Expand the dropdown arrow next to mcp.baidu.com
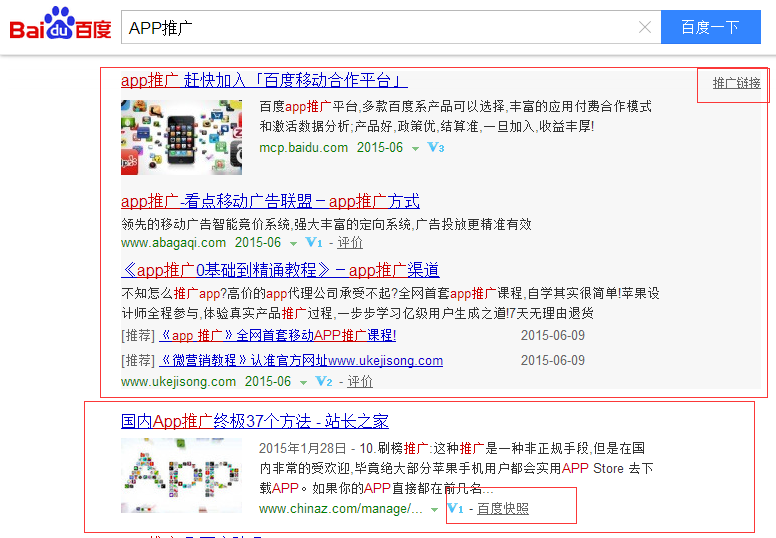Screen dimensions: 776x538 pyautogui.click(x=415, y=148)
